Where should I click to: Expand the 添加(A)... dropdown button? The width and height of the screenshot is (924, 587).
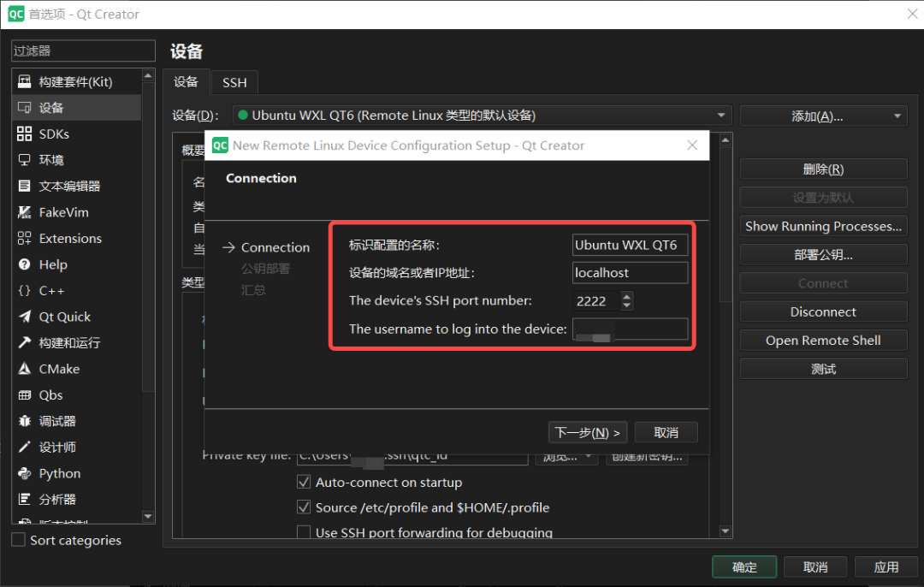tap(823, 116)
